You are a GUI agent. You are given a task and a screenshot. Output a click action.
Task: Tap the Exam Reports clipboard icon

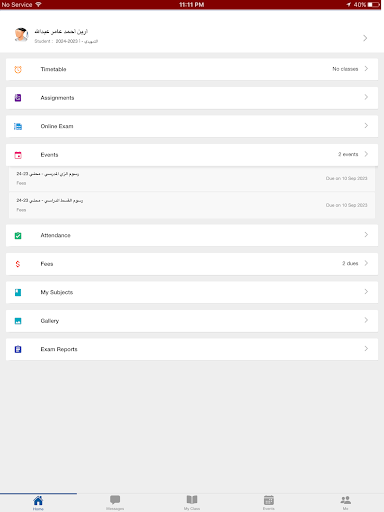coord(18,349)
